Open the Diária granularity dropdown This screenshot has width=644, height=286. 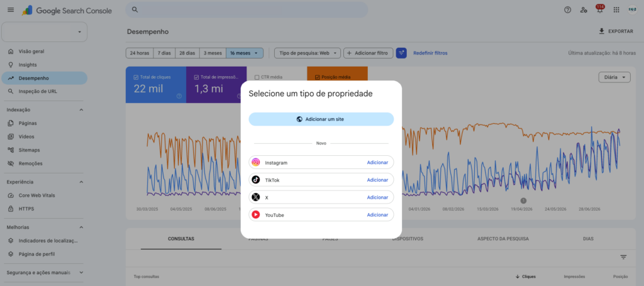(x=614, y=77)
